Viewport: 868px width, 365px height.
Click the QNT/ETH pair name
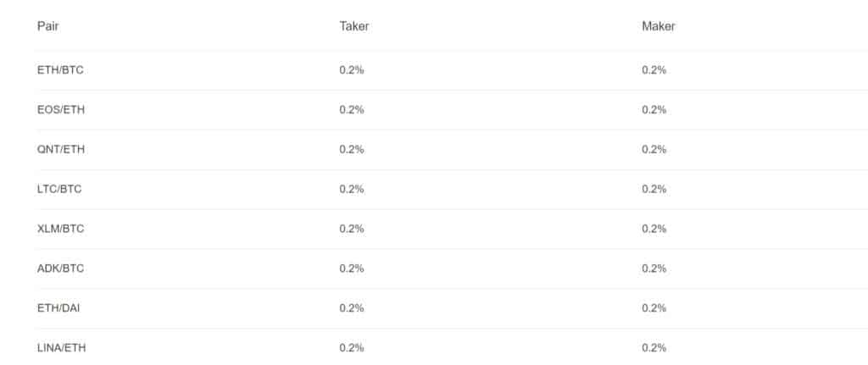click(x=61, y=150)
